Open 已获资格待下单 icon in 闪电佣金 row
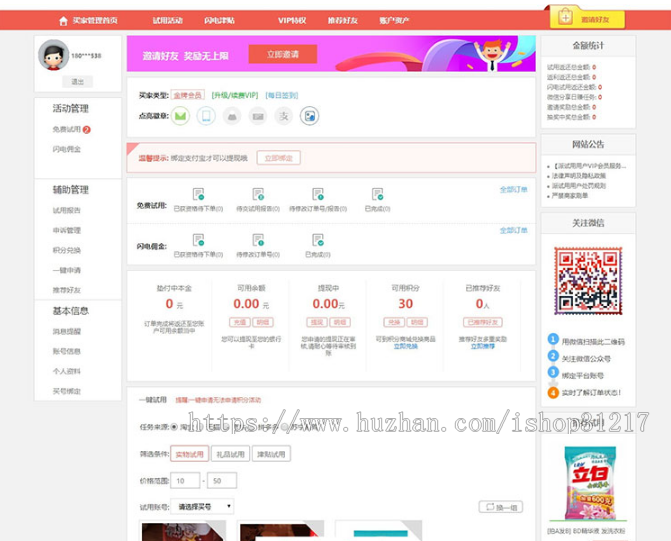 pos(198,240)
